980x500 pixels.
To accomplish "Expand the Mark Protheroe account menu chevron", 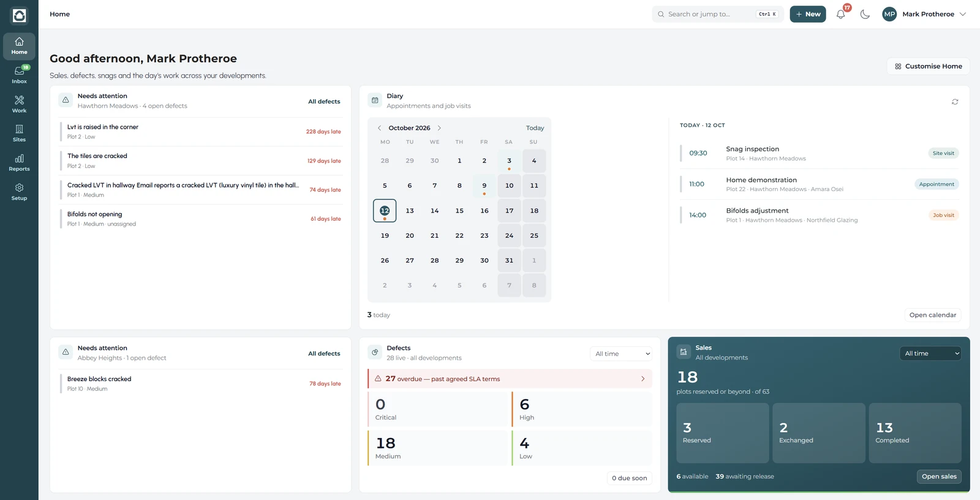I will (x=963, y=14).
